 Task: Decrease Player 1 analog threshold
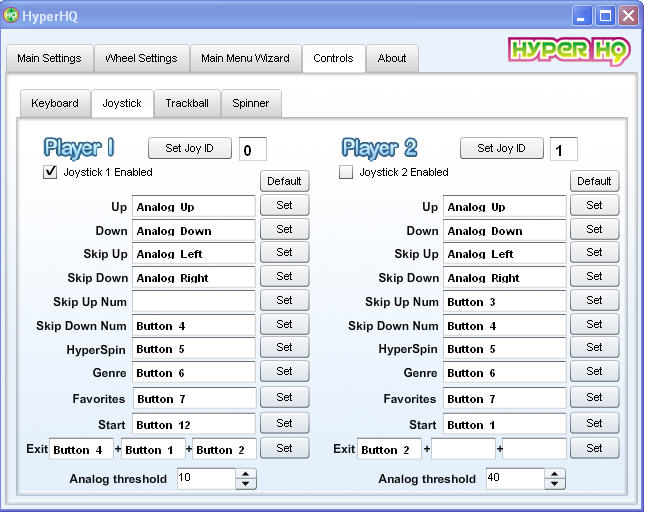coord(246,484)
